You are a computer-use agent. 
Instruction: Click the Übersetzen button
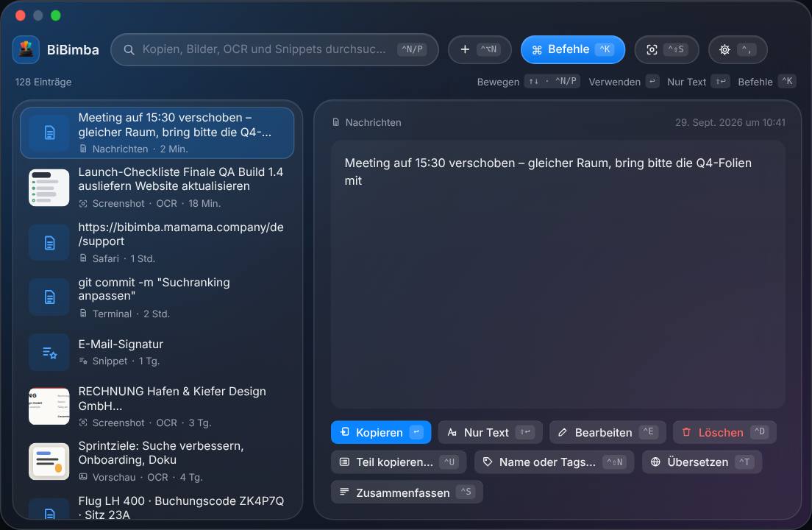702,462
